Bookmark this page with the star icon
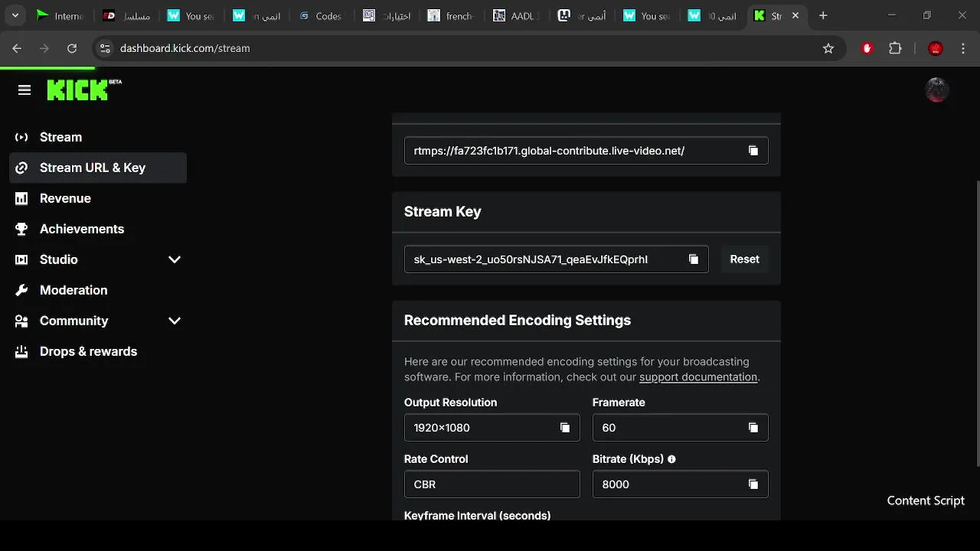980x551 pixels. click(828, 48)
